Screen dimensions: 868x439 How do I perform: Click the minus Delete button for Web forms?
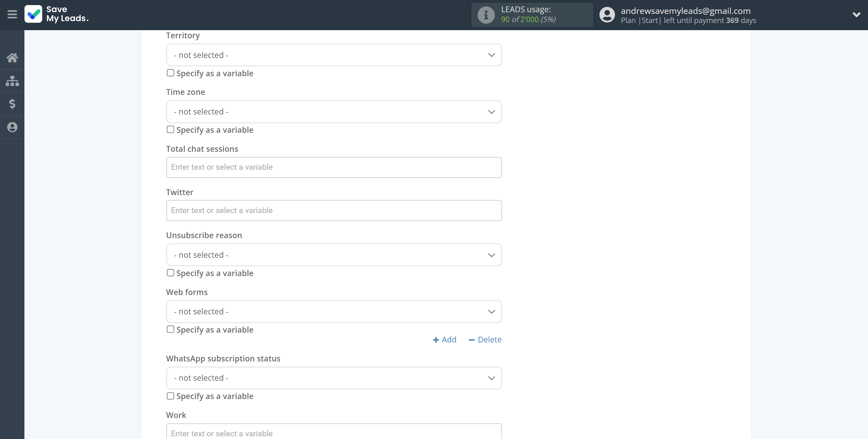click(x=484, y=339)
